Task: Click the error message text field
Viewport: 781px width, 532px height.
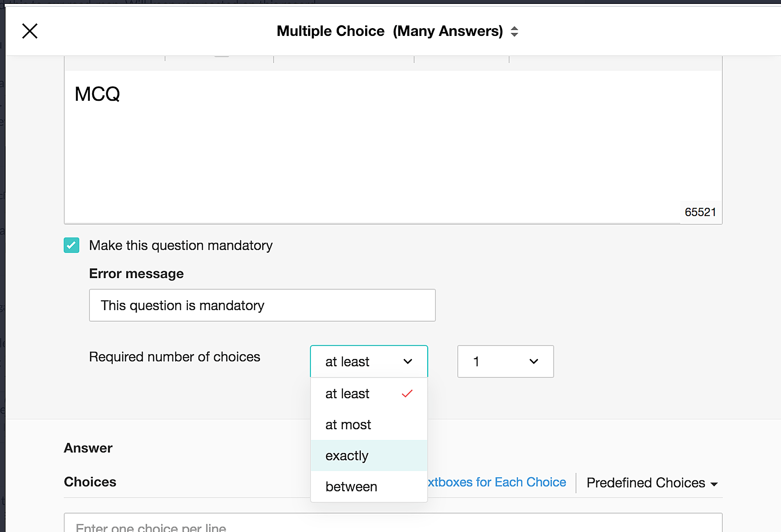Action: point(262,305)
